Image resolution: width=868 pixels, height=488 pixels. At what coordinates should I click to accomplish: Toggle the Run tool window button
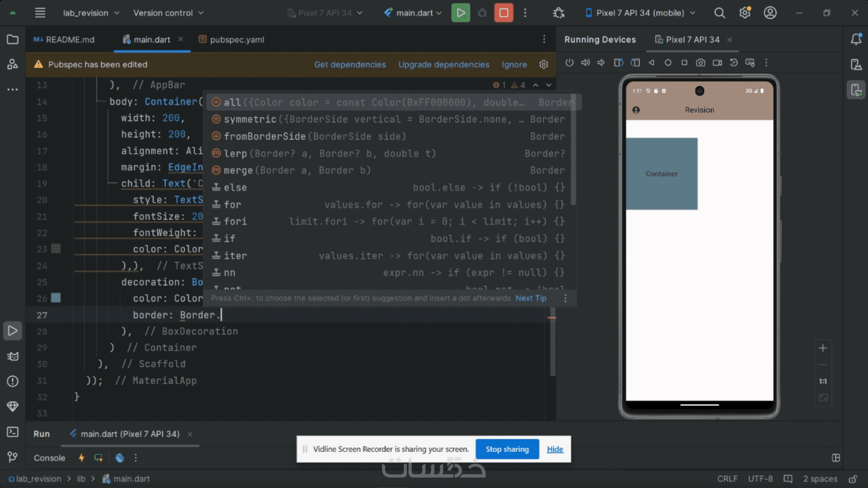[13, 331]
